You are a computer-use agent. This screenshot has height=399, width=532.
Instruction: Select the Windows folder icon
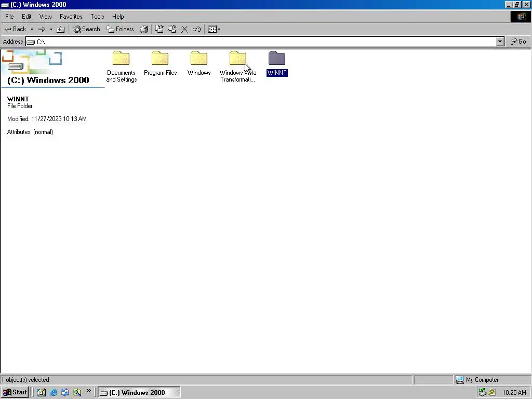tap(199, 58)
